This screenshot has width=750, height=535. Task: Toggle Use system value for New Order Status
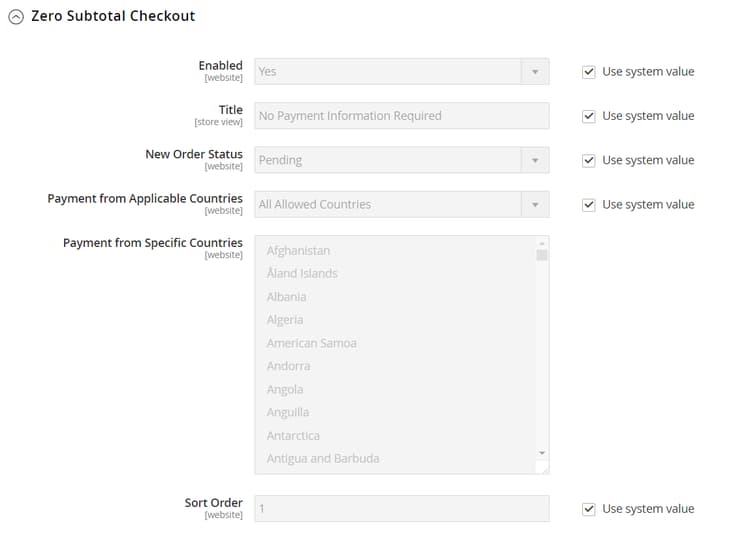pyautogui.click(x=589, y=160)
